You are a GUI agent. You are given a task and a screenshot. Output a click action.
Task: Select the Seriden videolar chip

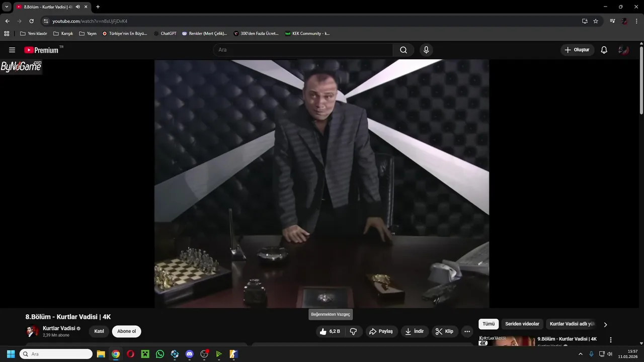pyautogui.click(x=522, y=324)
